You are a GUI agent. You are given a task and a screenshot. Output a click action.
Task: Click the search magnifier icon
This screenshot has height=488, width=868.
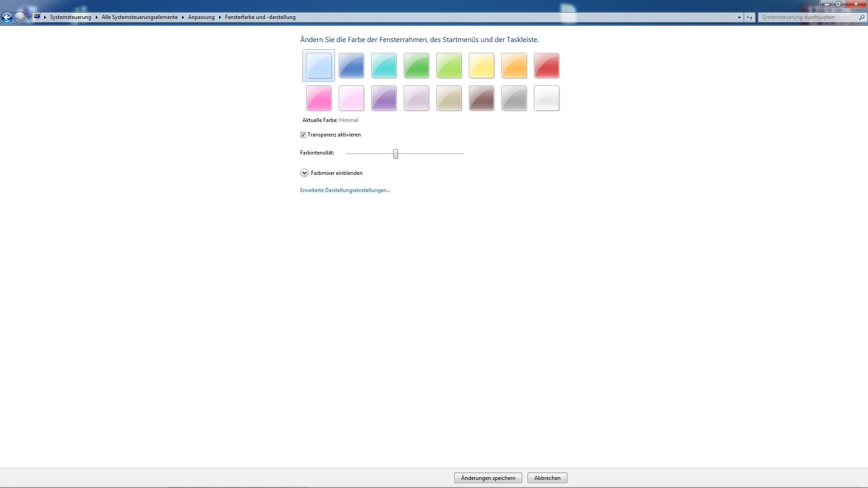[861, 17]
